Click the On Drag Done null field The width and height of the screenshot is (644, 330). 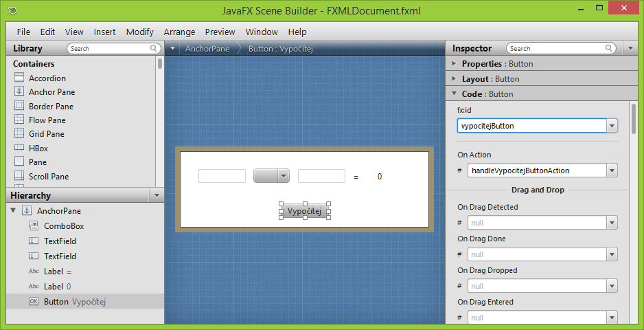click(537, 254)
